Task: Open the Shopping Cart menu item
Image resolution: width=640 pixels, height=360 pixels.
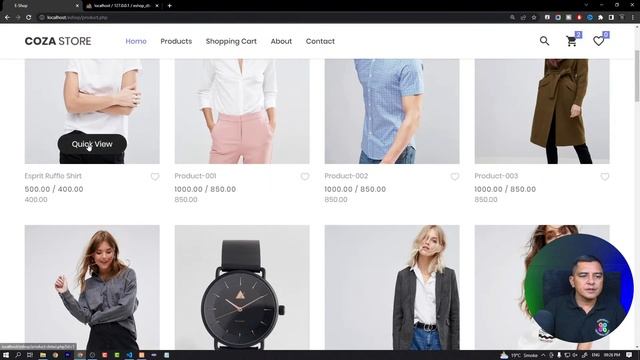Action: coord(231,41)
